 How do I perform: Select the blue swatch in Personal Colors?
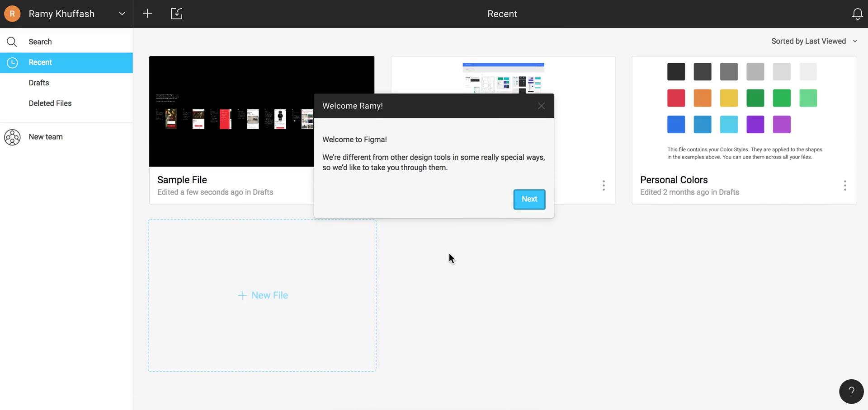(x=676, y=124)
